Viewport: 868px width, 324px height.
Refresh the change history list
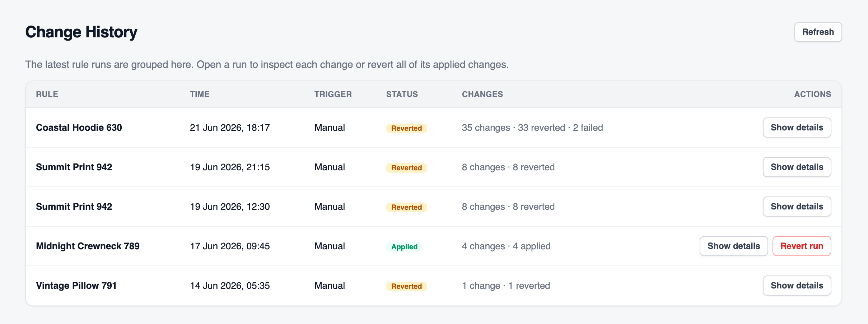[818, 32]
